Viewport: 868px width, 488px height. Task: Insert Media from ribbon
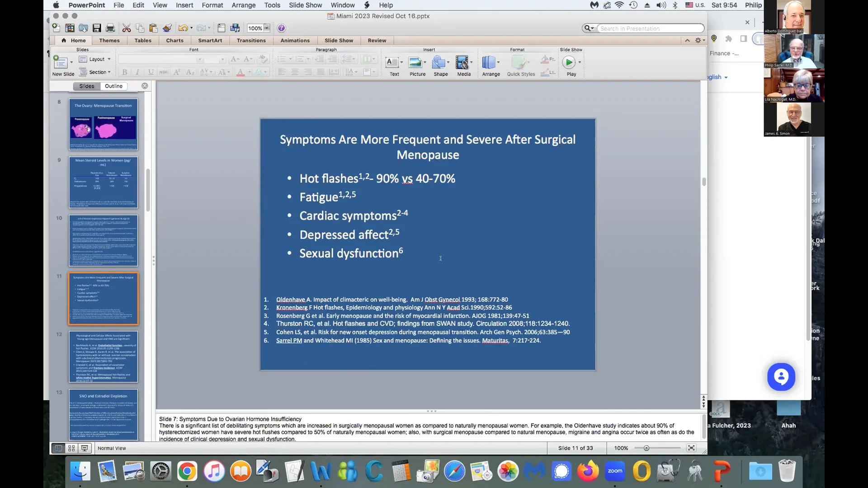[x=464, y=66]
